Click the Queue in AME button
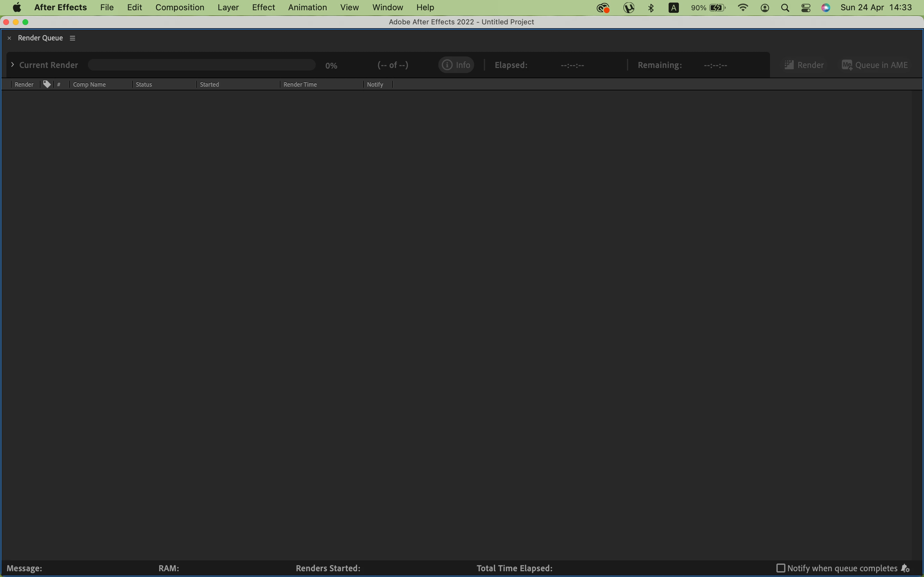Image resolution: width=924 pixels, height=577 pixels. [x=874, y=65]
